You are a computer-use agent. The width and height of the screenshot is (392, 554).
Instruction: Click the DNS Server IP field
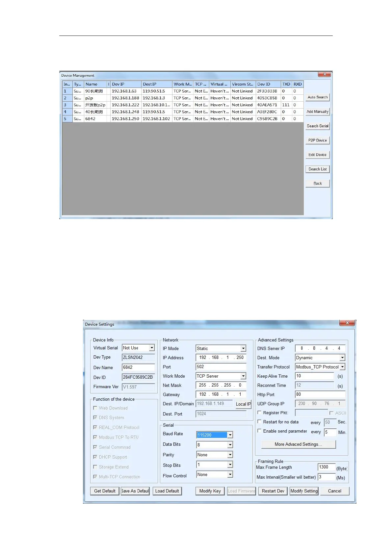(320, 348)
